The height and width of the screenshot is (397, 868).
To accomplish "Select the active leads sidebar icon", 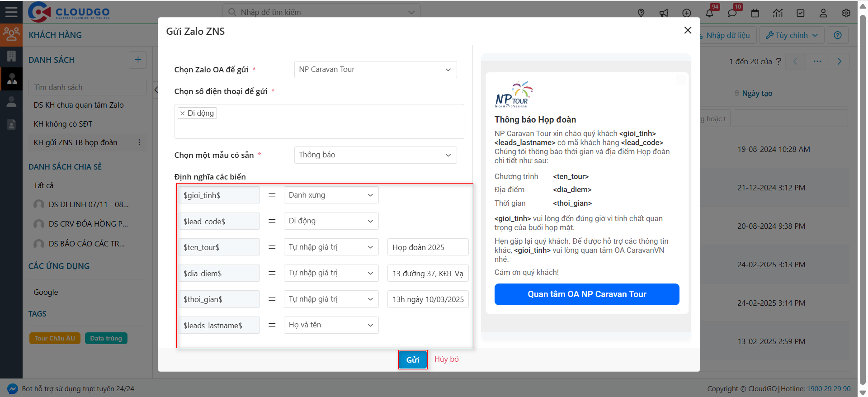I will [11, 79].
